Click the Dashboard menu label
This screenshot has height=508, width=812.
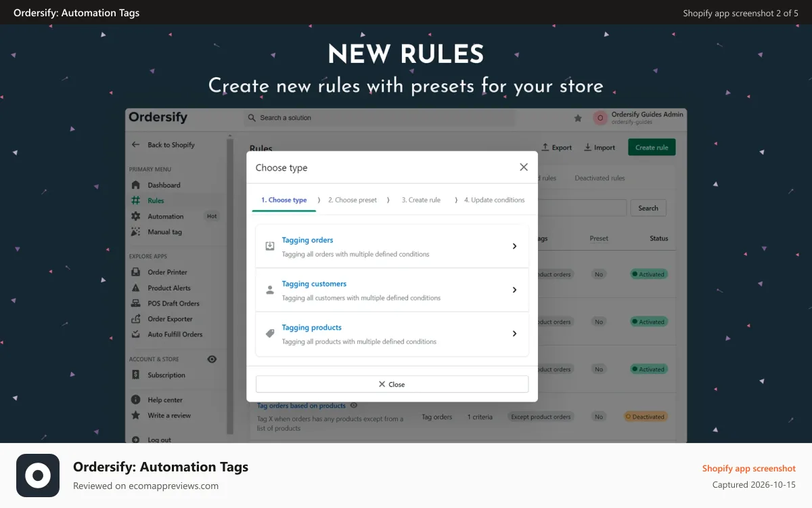(164, 185)
